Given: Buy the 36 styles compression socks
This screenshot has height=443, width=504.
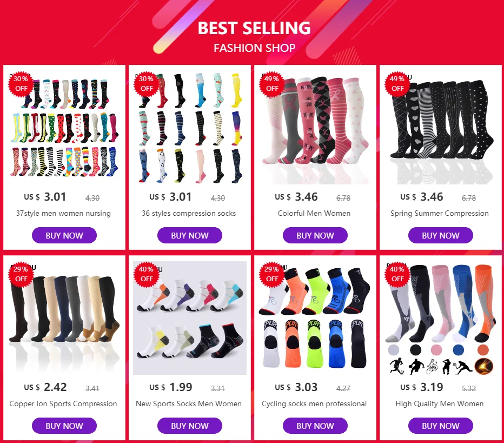Looking at the screenshot, I should point(190,235).
